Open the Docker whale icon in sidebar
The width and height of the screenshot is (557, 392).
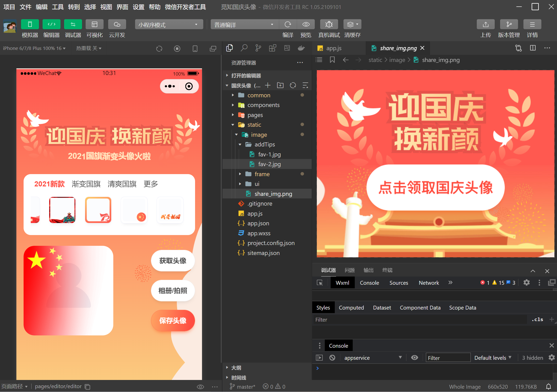click(x=301, y=48)
